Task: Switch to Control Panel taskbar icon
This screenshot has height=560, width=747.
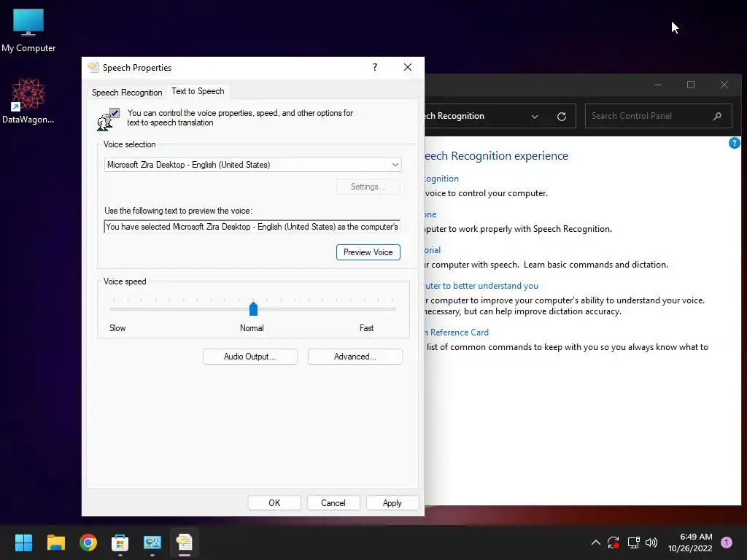Action: tap(152, 542)
